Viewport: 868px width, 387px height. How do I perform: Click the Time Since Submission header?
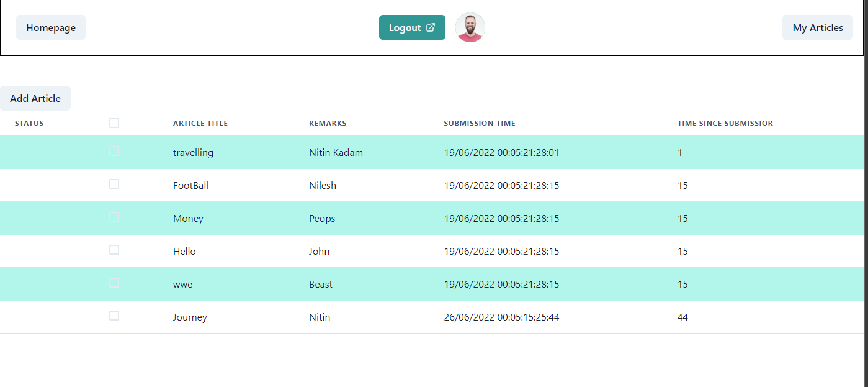point(725,124)
